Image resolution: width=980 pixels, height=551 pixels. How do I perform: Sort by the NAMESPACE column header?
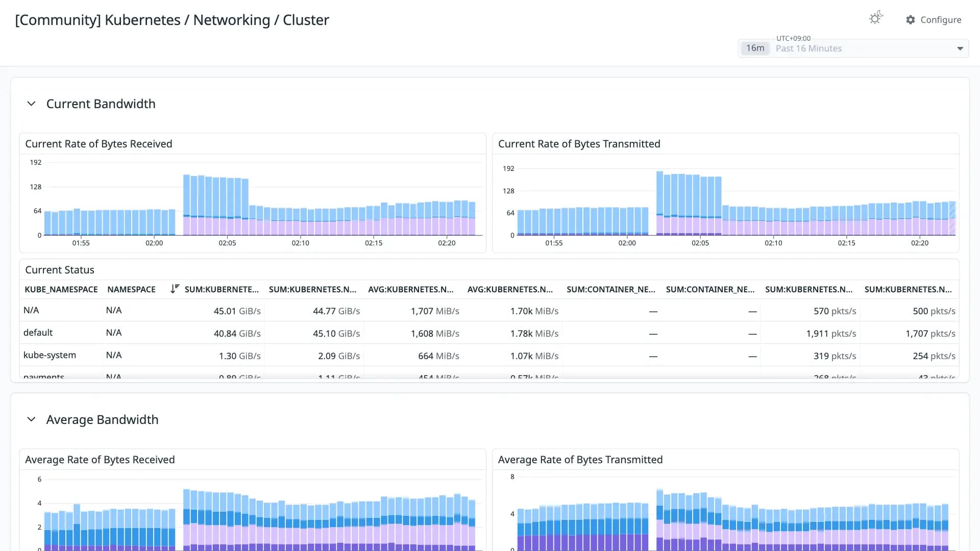tap(131, 289)
